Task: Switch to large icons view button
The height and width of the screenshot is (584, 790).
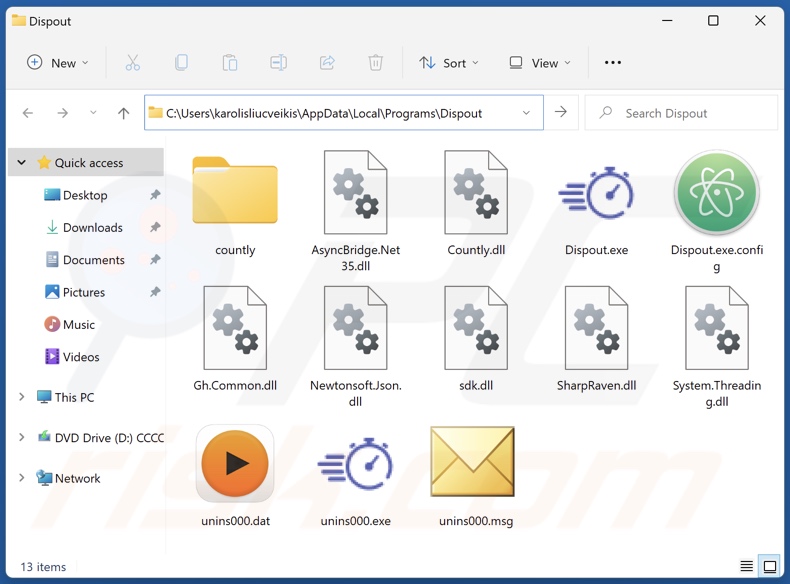Action: [770, 566]
